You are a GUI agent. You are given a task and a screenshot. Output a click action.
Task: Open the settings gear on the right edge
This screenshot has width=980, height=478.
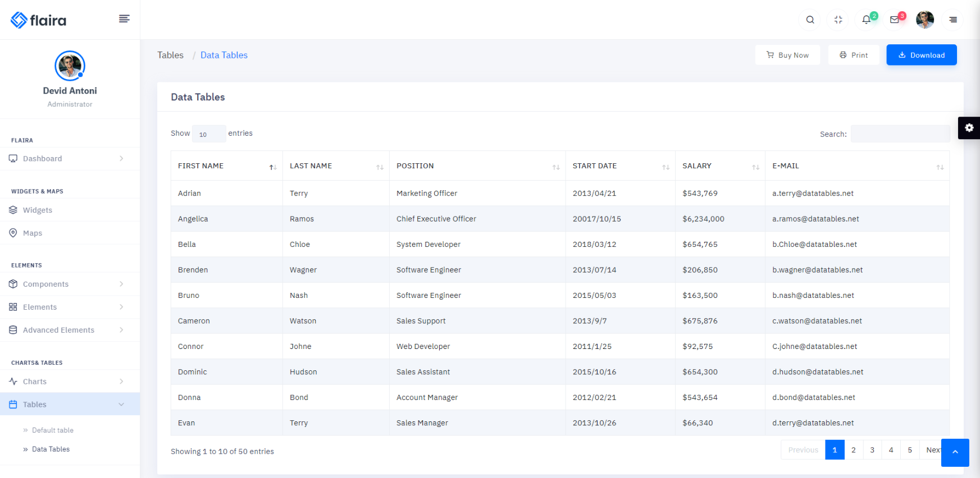pos(969,128)
